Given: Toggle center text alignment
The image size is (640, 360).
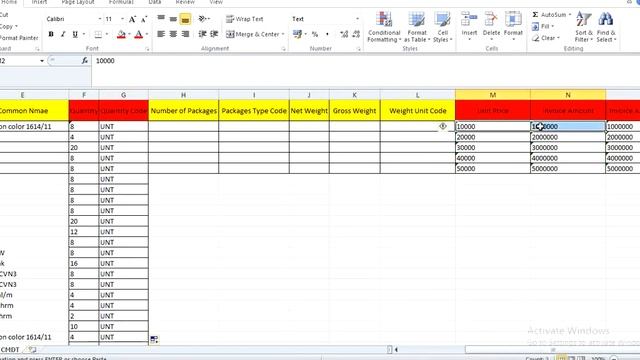Looking at the screenshot, I should (173, 34).
